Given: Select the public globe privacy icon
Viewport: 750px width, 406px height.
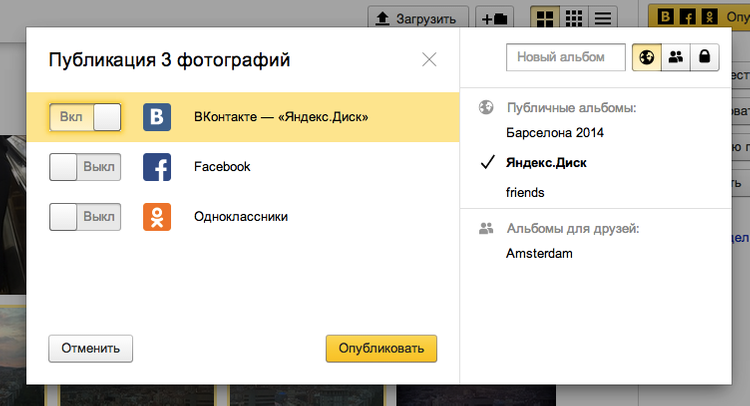Looking at the screenshot, I should [x=648, y=57].
